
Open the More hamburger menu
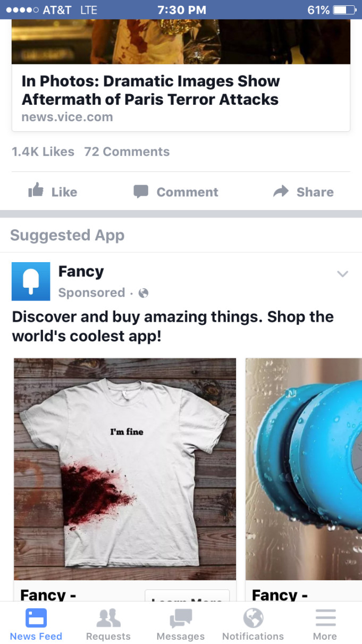(x=325, y=618)
